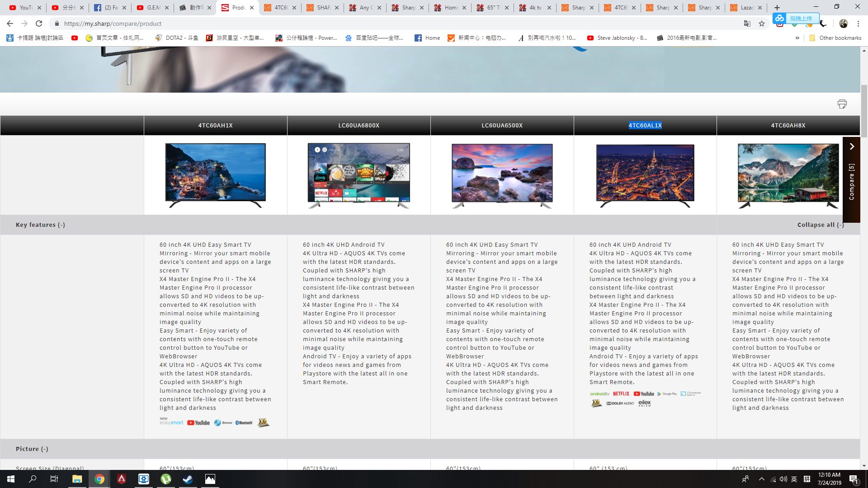Reload the Sharp compare page
The height and width of the screenshot is (488, 868).
pyautogui.click(x=39, y=23)
